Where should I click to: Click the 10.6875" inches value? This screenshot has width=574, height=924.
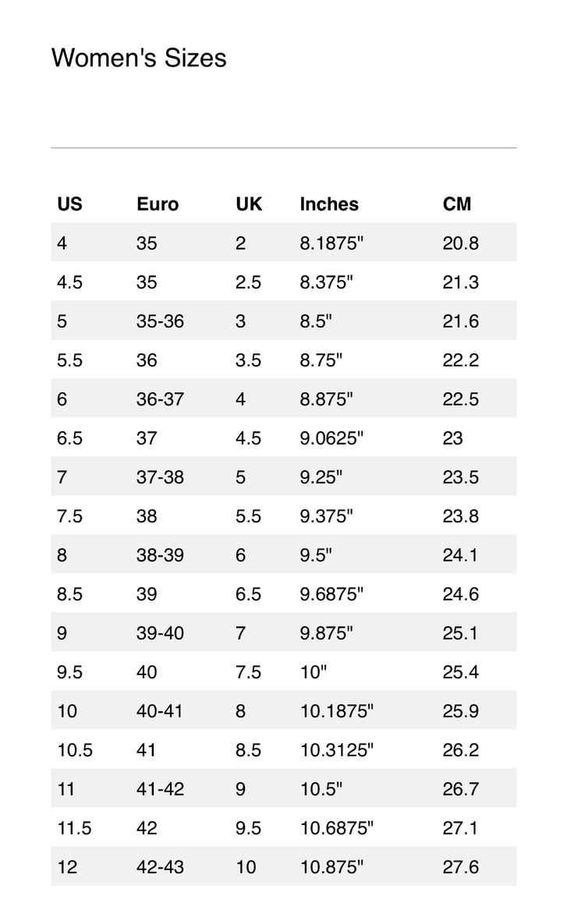(337, 828)
